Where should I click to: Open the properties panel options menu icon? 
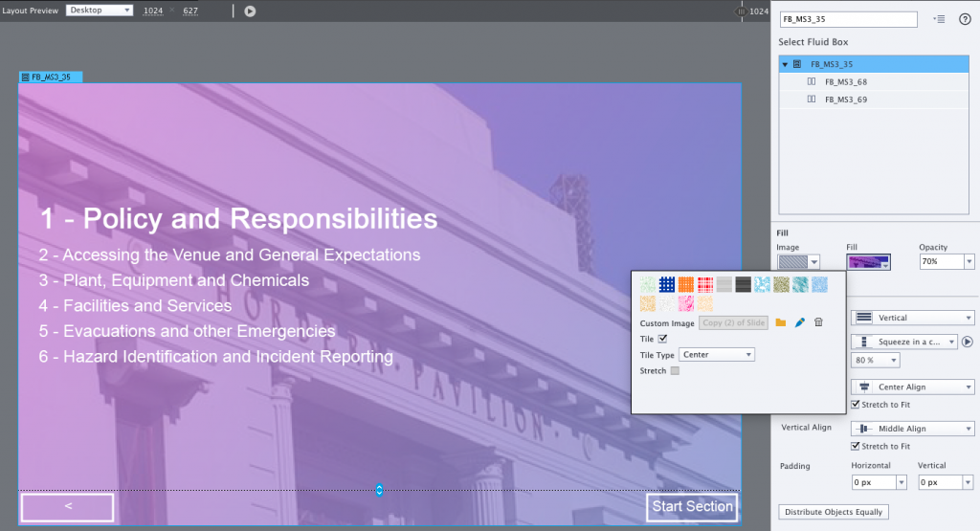939,19
